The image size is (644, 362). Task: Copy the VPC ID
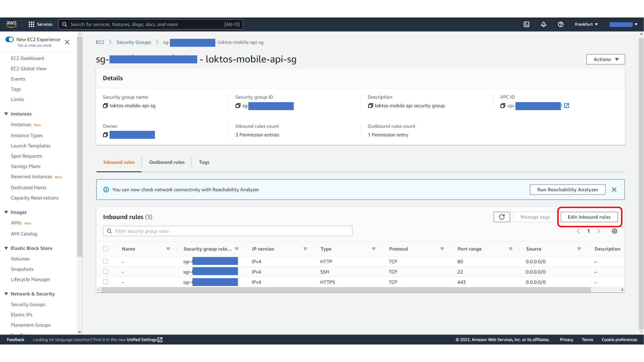point(502,106)
